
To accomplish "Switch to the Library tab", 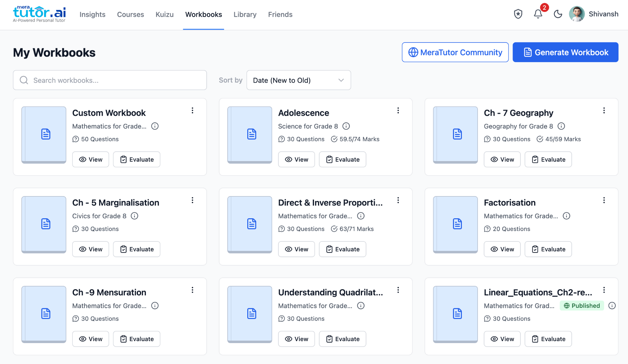I will tap(245, 14).
